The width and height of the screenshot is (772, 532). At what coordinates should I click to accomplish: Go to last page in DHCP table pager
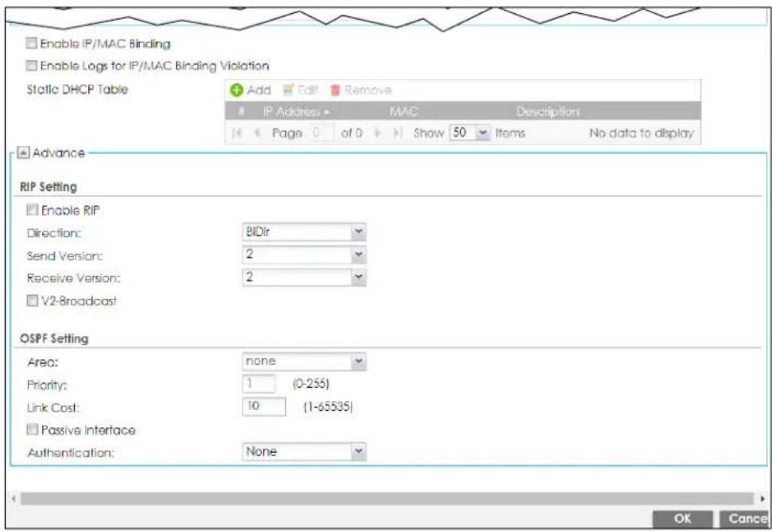click(x=397, y=133)
